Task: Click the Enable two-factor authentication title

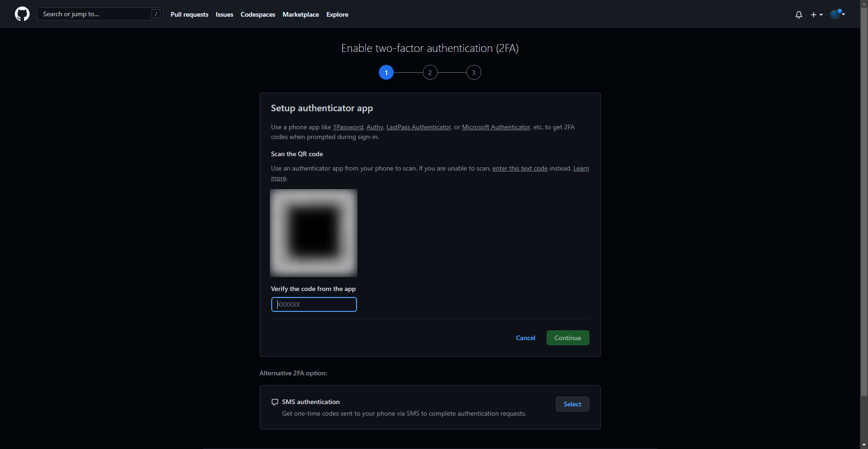Action: [430, 48]
